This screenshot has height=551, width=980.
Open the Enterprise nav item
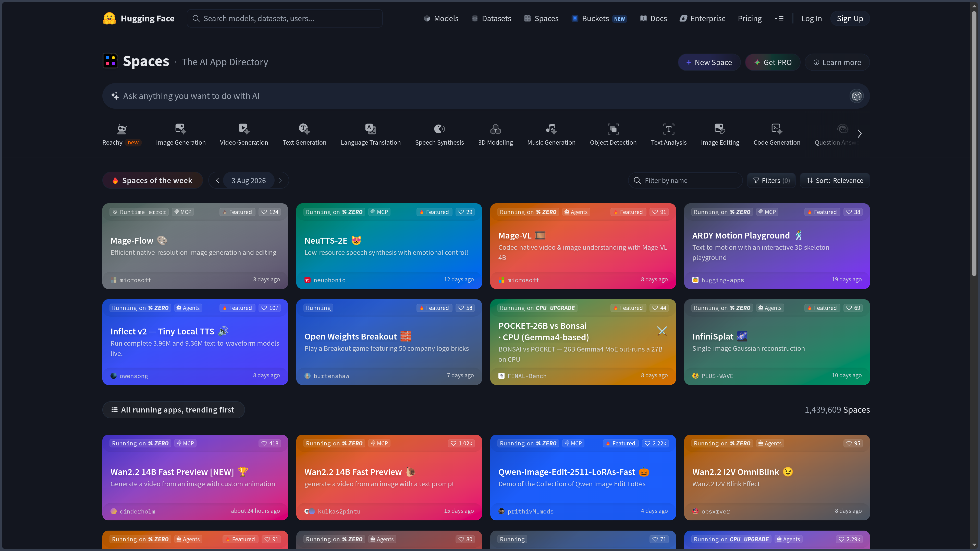tap(702, 18)
